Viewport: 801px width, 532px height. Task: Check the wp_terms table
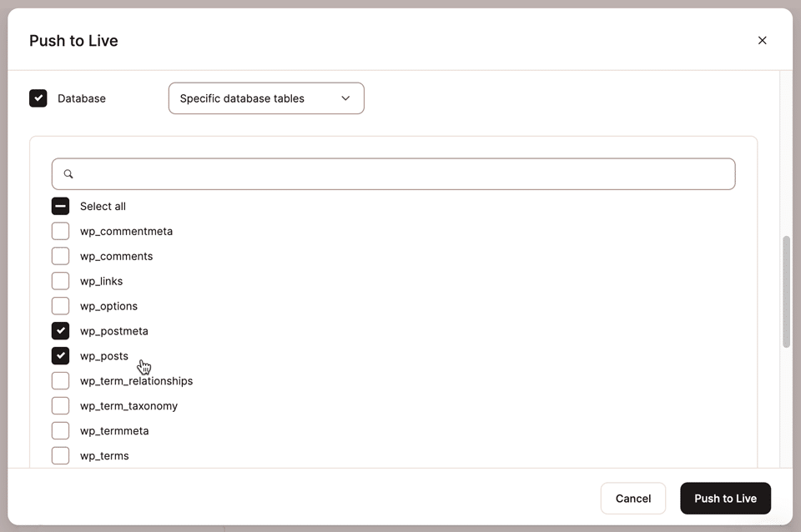(60, 456)
